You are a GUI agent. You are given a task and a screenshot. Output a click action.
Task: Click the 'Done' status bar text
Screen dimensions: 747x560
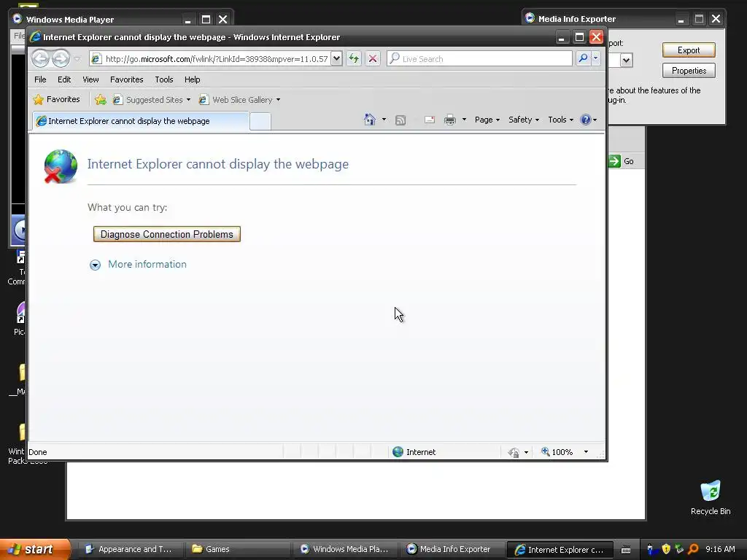click(x=38, y=452)
